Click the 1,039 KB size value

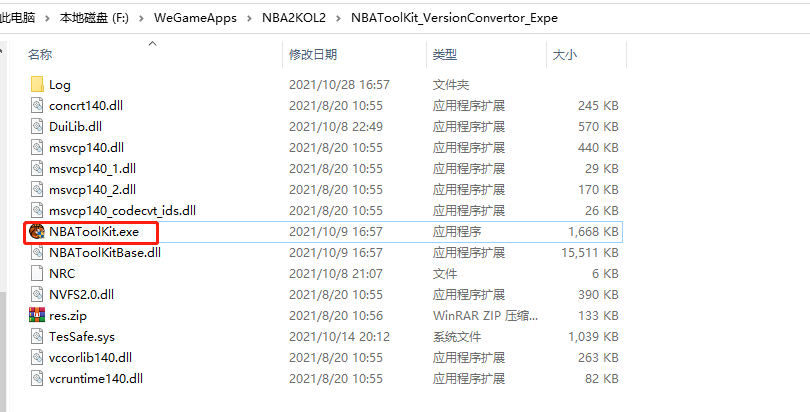click(593, 337)
